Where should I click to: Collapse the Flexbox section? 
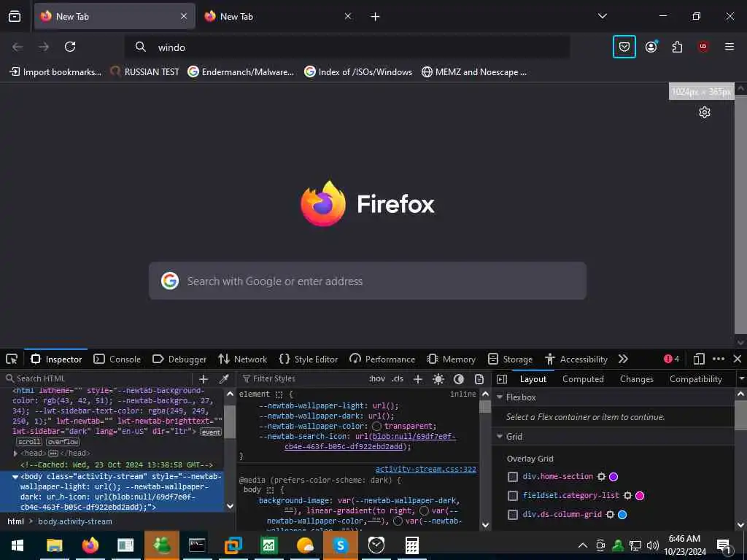click(x=500, y=397)
